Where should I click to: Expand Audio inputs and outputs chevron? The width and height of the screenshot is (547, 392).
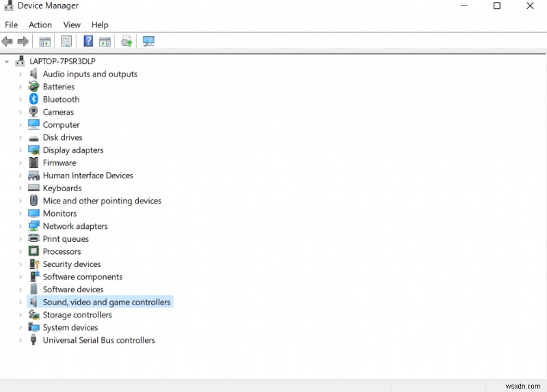21,74
